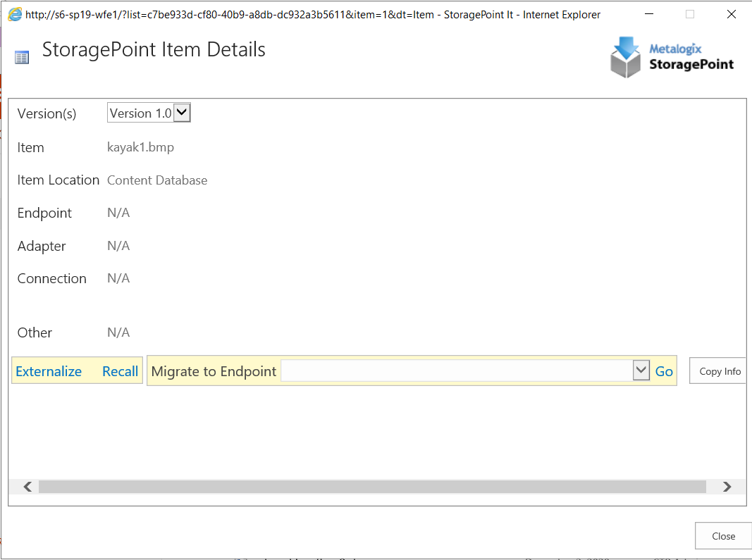This screenshot has height=560, width=752.
Task: Click the StoragePoint Item Details heading
Action: pyautogui.click(x=154, y=49)
